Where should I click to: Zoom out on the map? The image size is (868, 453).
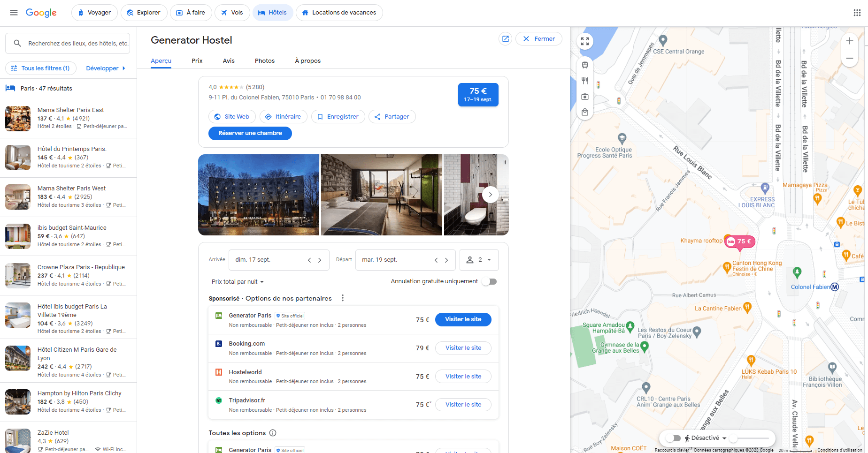pyautogui.click(x=850, y=58)
